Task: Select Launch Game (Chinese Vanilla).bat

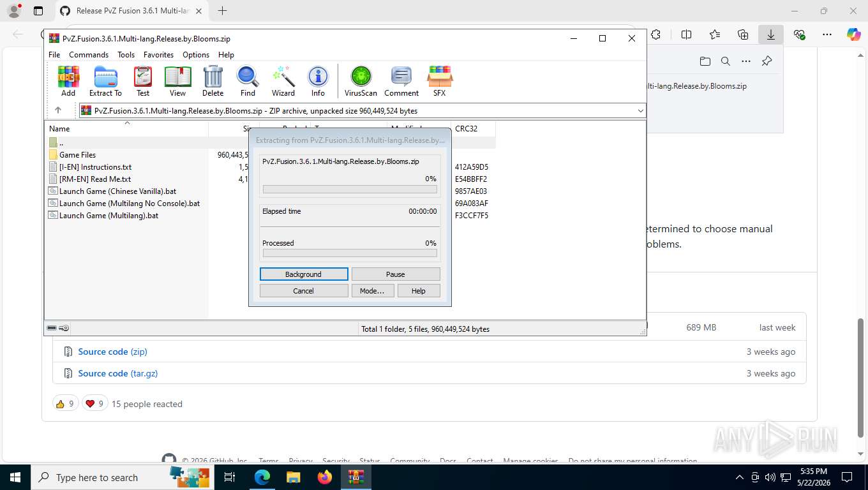Action: point(117,191)
